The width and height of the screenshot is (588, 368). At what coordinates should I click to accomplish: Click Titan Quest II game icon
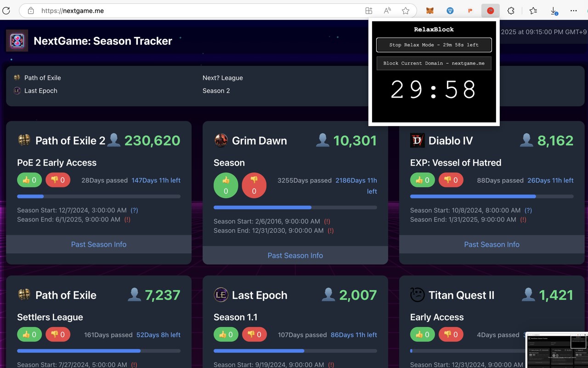coord(417,295)
